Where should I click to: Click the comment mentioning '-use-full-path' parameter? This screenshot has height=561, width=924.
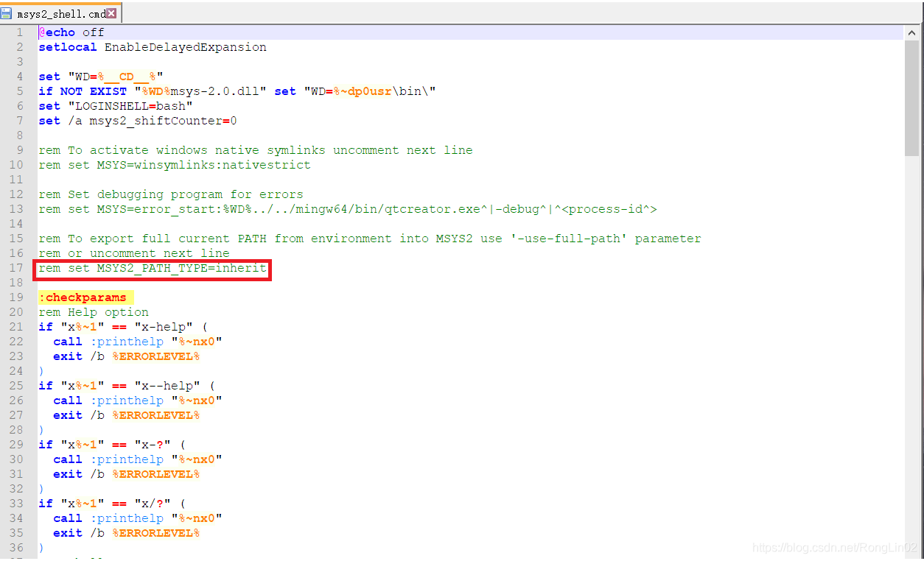[x=370, y=239]
